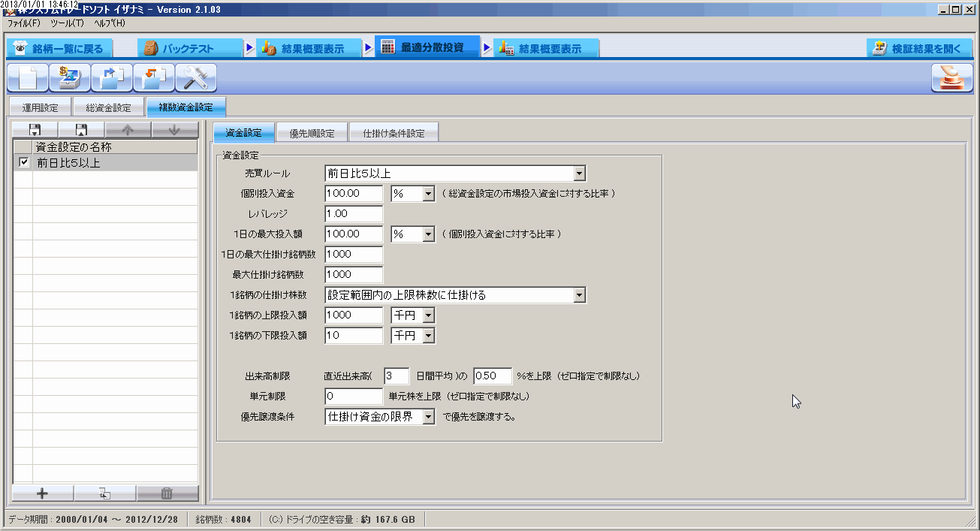Open the unit dropdown beside 個別投入資金
This screenshot has height=531, width=980.
coord(429,194)
